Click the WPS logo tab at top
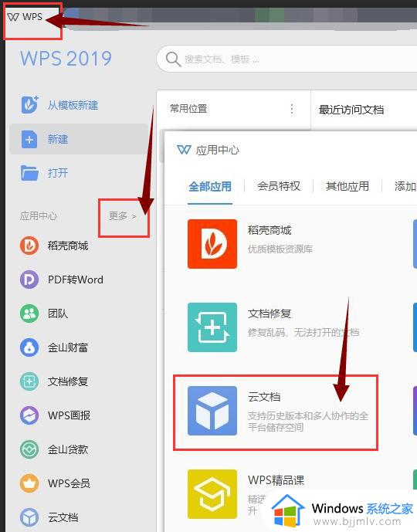This screenshot has height=532, width=417. tap(25, 17)
